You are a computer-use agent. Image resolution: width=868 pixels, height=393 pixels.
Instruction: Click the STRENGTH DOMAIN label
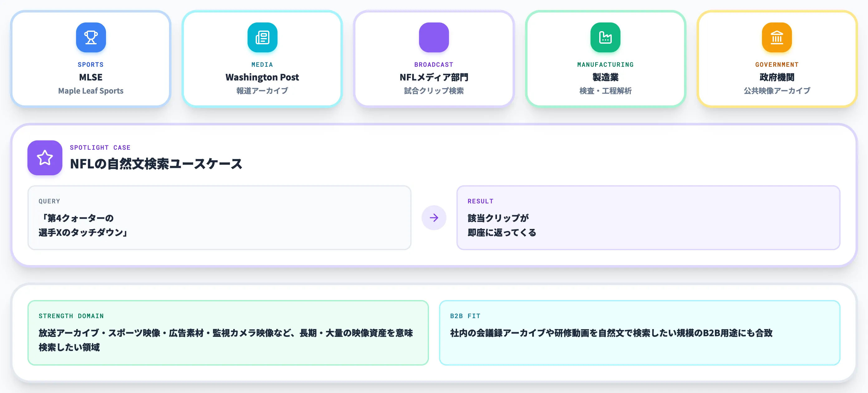[x=71, y=316]
